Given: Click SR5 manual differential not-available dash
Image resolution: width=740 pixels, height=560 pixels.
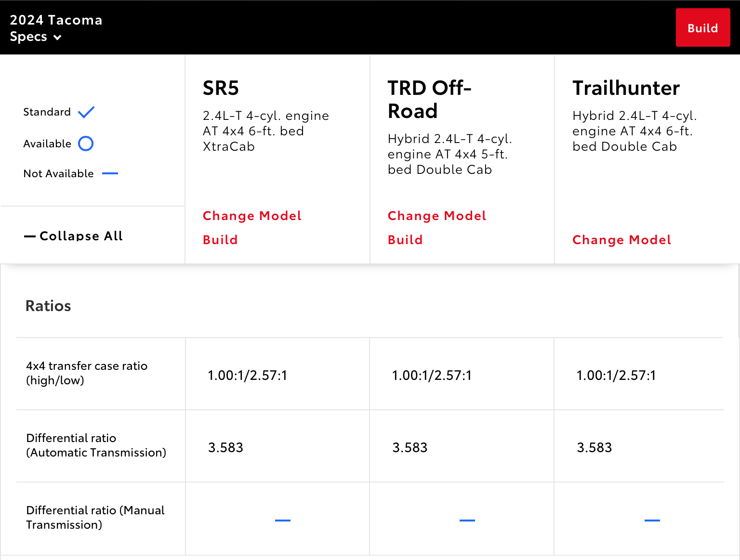Looking at the screenshot, I should click(283, 521).
